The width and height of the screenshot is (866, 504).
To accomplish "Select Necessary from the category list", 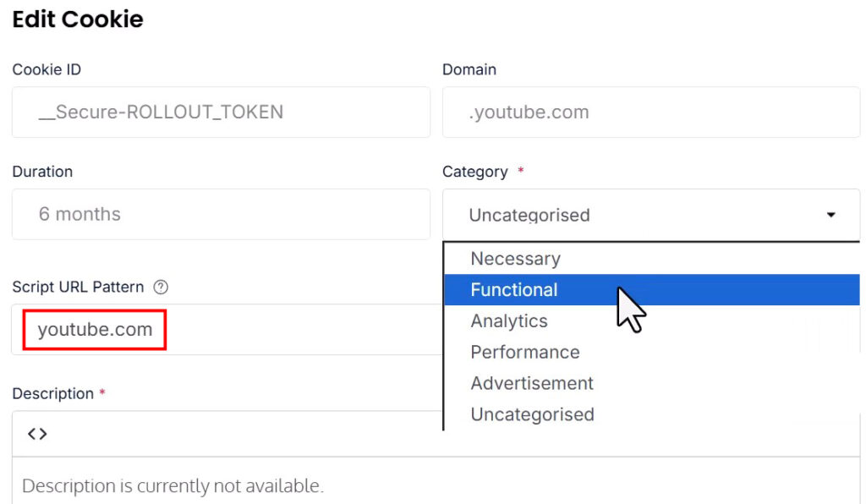I will [x=515, y=259].
